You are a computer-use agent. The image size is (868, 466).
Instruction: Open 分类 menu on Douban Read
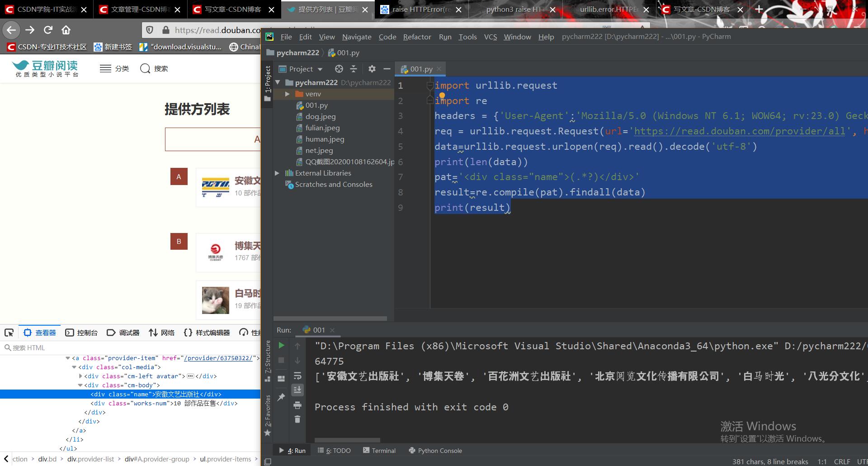click(114, 68)
